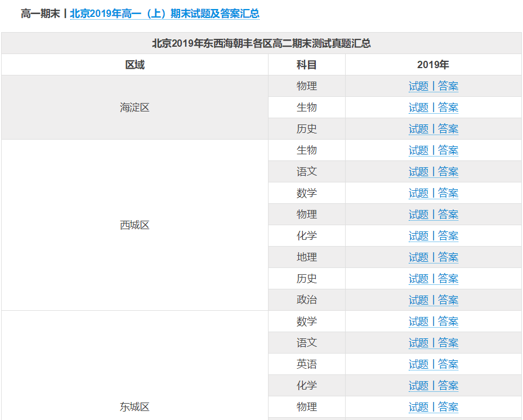Screen dimensions: 523x420
Task: View 海淀区 物理 答案
Action: click(x=448, y=86)
